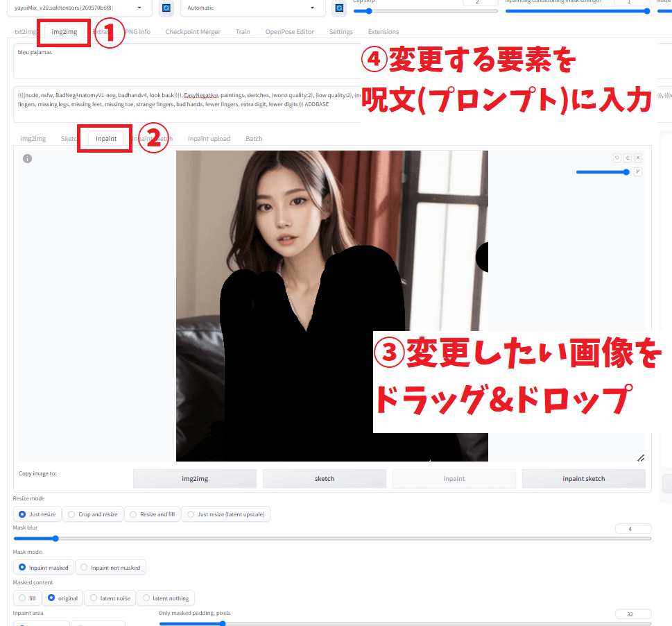Click the info icon at the canvas corner
Screen dimensions: 672x626
[x=27, y=158]
